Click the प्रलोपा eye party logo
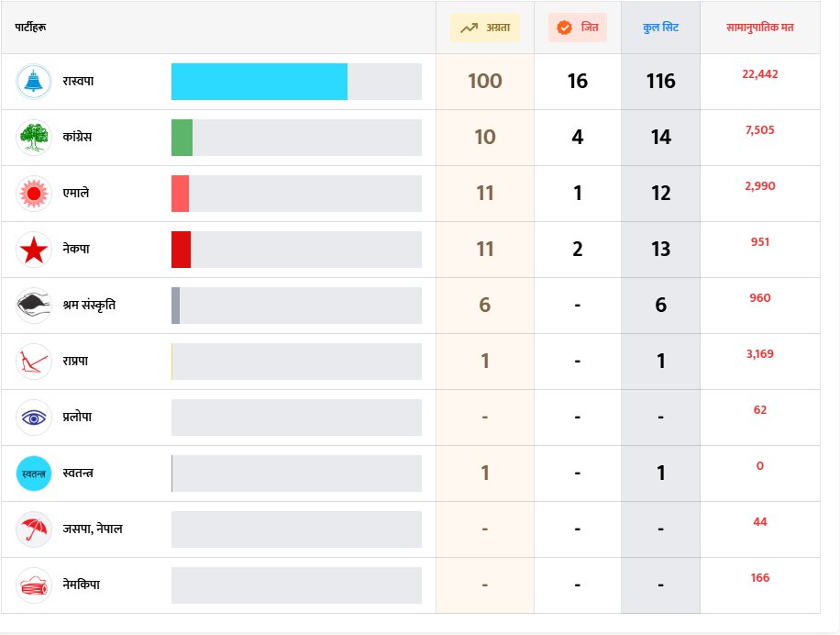 pyautogui.click(x=34, y=418)
